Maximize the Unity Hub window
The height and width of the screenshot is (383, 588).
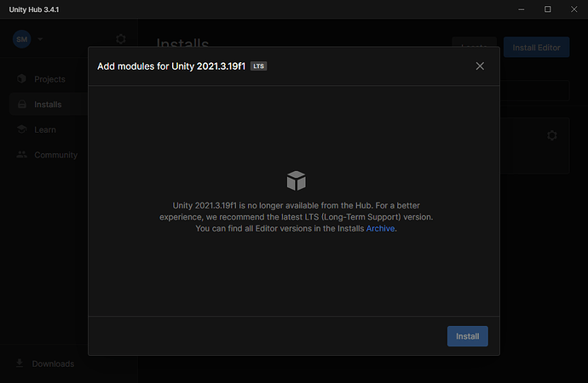tap(547, 9)
